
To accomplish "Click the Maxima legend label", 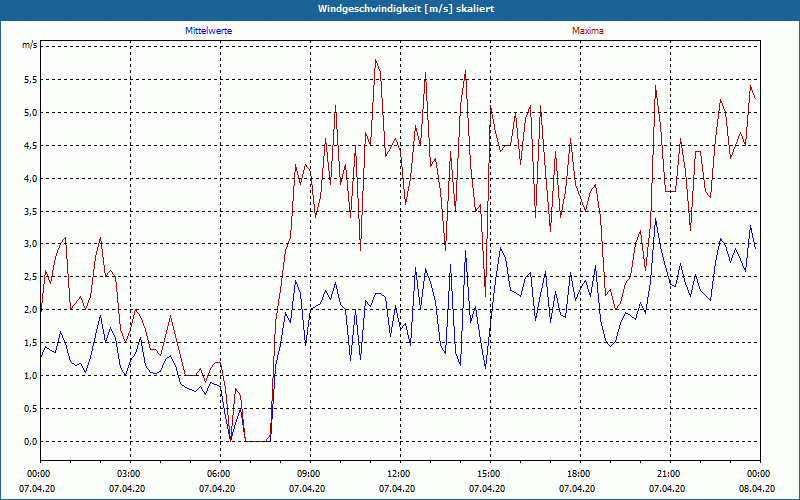I will coord(587,31).
